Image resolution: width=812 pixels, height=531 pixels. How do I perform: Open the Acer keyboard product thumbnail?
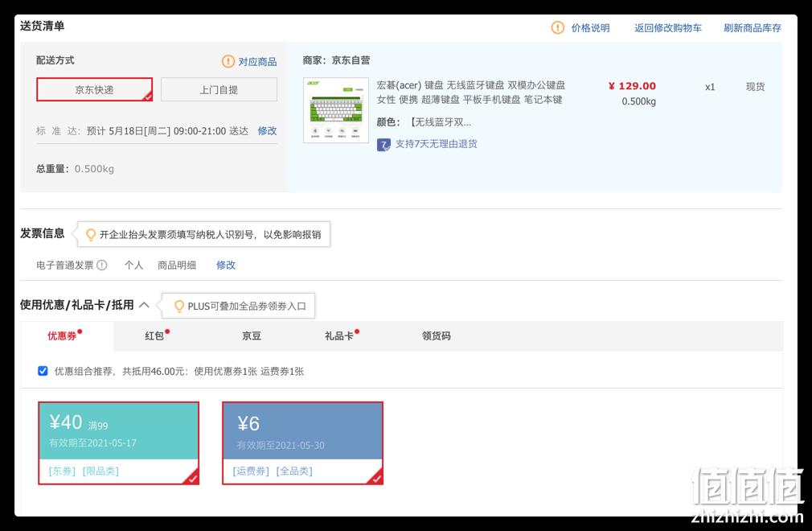pyautogui.click(x=336, y=110)
